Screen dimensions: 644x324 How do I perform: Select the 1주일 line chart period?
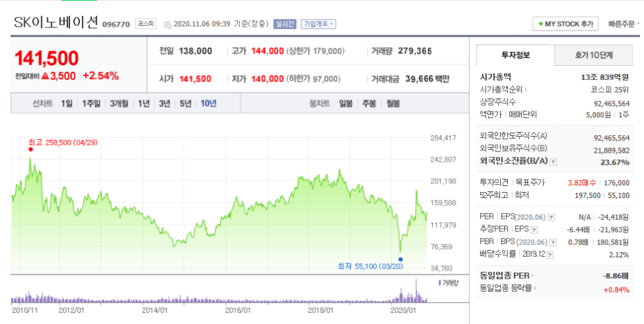point(91,103)
